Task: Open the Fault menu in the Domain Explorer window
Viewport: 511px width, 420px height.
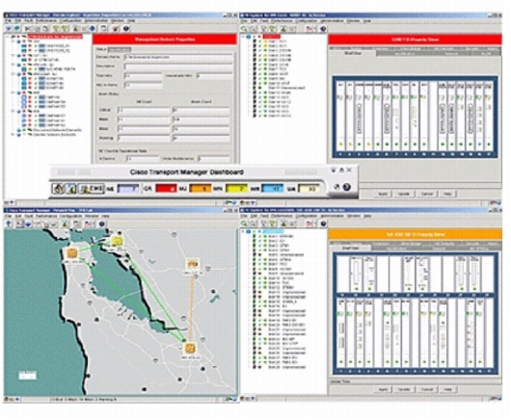Action: coord(30,21)
